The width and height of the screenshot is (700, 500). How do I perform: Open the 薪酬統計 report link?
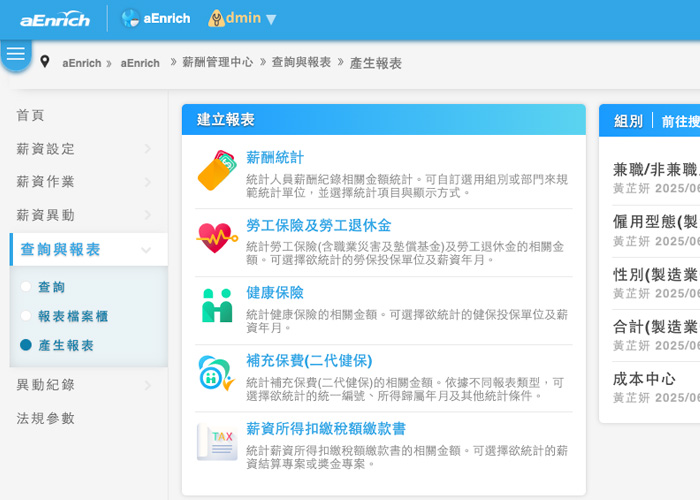point(275,157)
